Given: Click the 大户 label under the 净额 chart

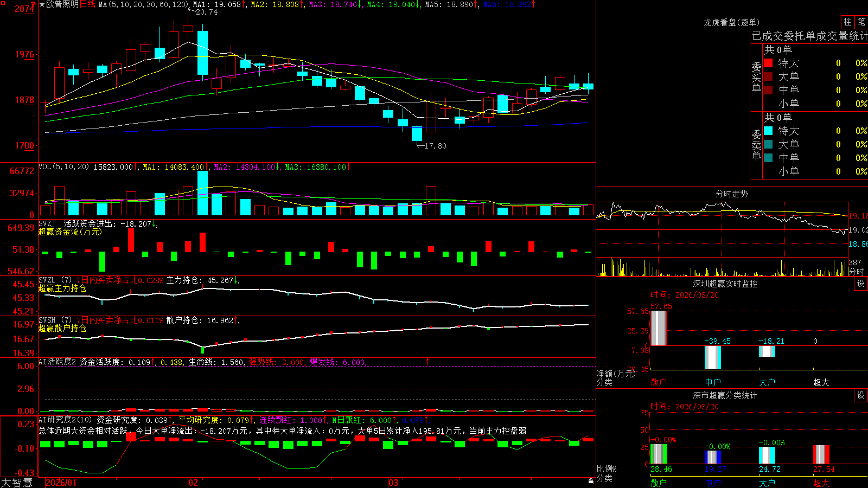Looking at the screenshot, I should coord(767,382).
